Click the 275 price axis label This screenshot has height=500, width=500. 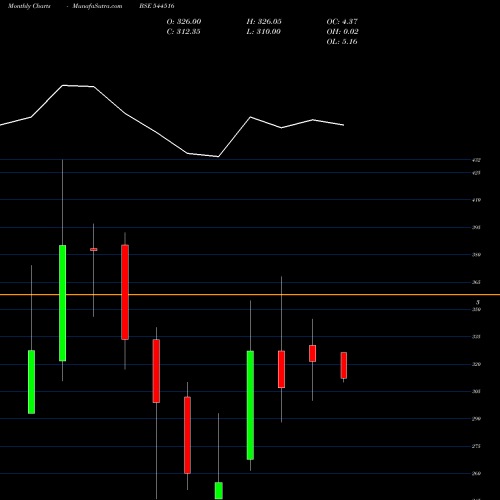click(x=476, y=446)
